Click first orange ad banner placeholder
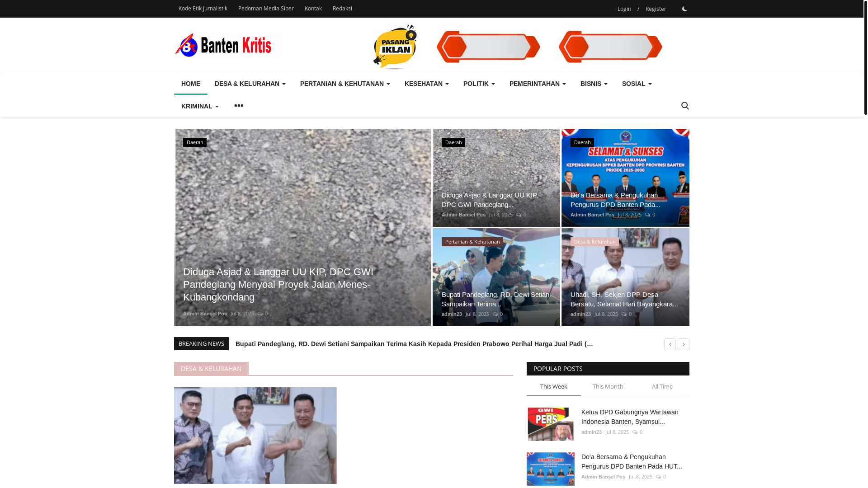Screen dimensions: 868x488 pos(488,47)
